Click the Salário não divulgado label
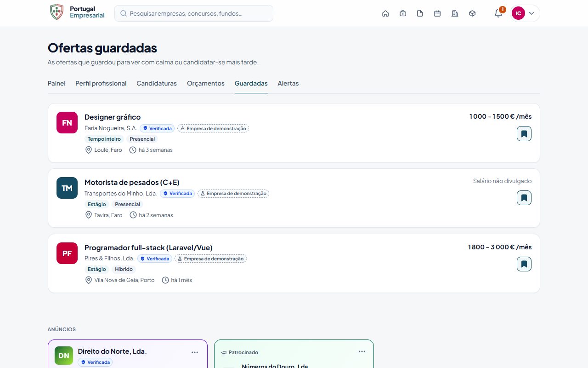 (x=503, y=181)
